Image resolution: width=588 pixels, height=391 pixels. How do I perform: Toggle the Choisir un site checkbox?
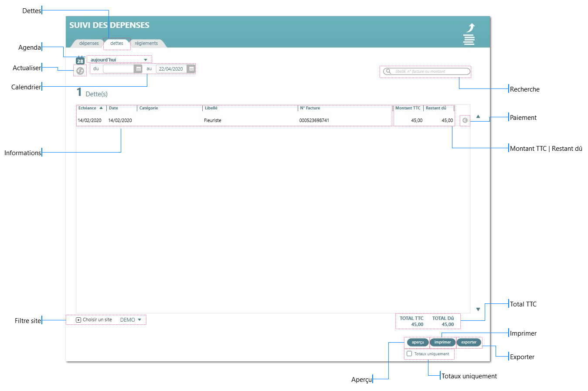click(78, 320)
